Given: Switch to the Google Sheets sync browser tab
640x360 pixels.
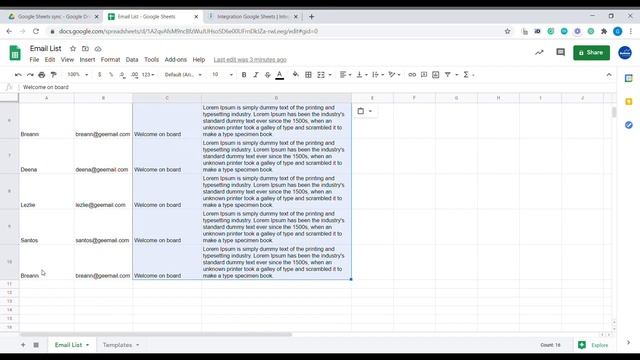Looking at the screenshot, I should [x=54, y=17].
